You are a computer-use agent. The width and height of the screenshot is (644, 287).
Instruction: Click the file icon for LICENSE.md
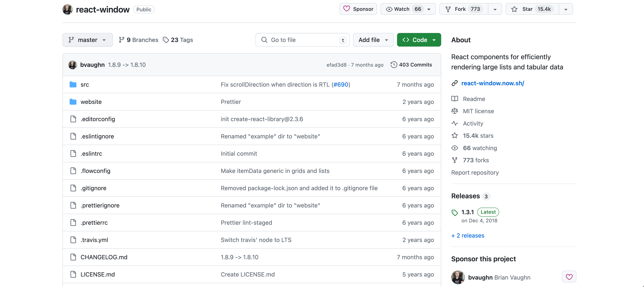73,274
